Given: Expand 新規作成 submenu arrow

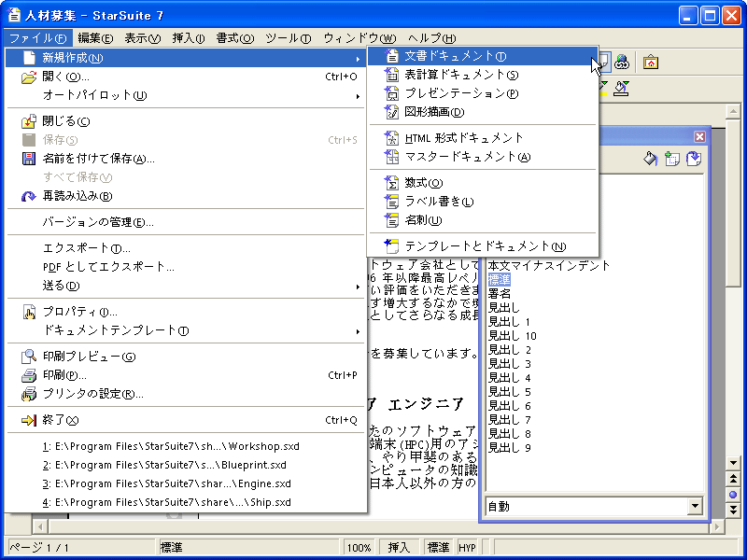Looking at the screenshot, I should [x=358, y=59].
